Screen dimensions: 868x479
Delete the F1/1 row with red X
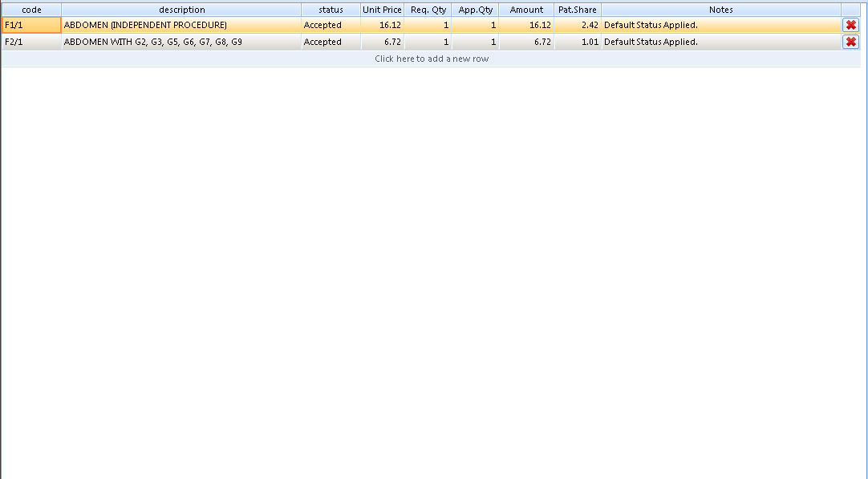851,25
